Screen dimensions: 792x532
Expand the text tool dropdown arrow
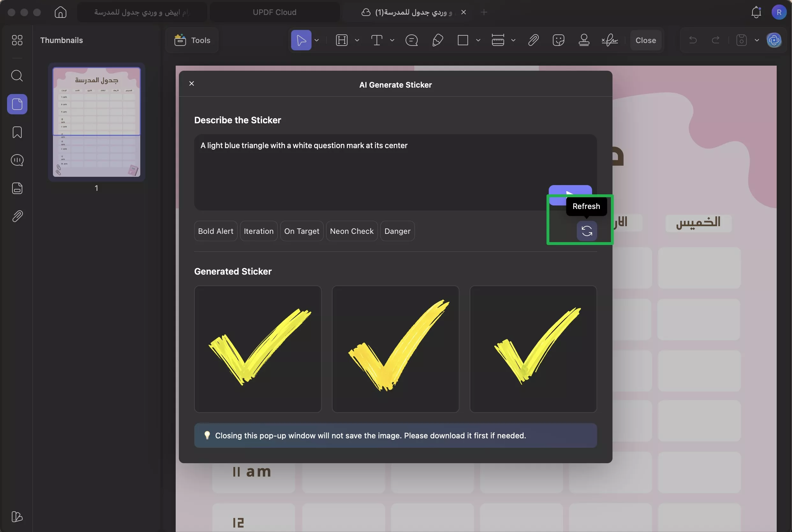click(392, 40)
